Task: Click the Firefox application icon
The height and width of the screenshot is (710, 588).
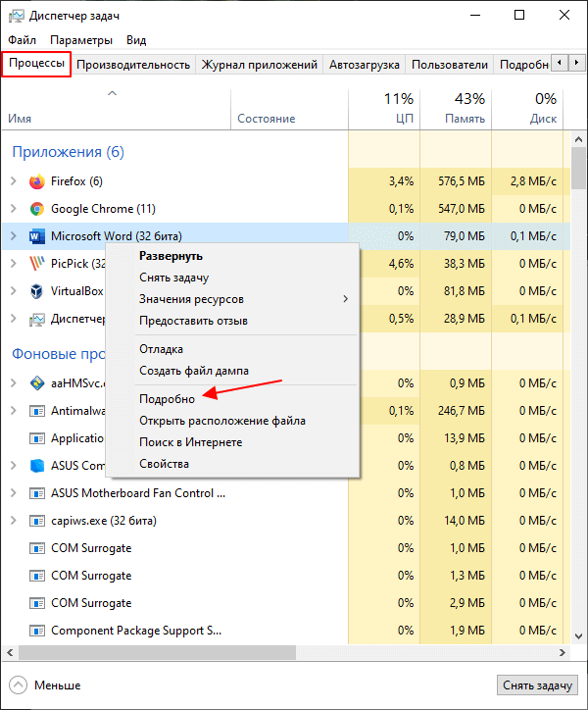Action: pos(37,181)
